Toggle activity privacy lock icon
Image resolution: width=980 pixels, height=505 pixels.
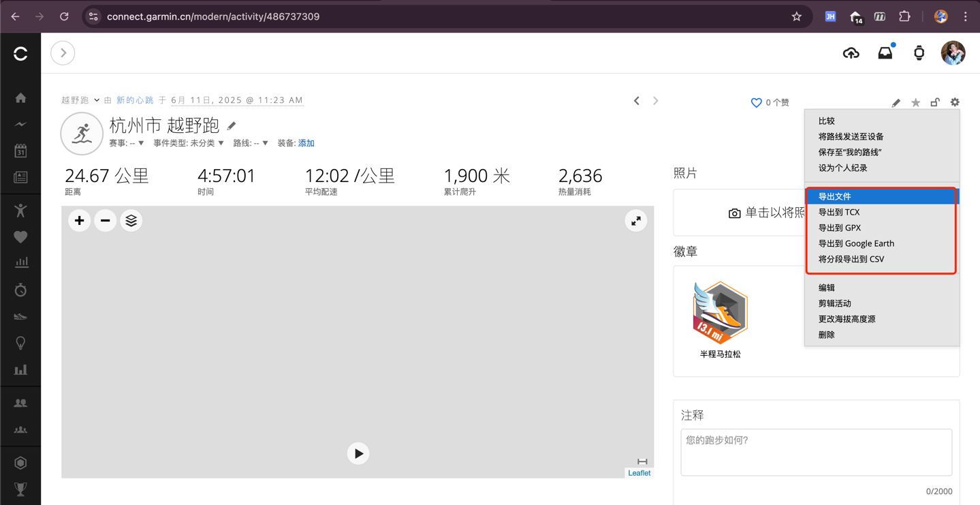pos(935,102)
